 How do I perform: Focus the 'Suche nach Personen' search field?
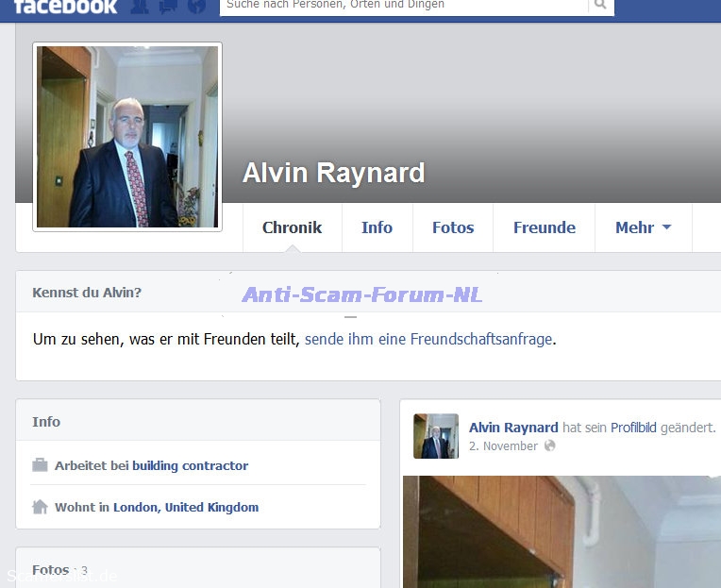(404, 6)
